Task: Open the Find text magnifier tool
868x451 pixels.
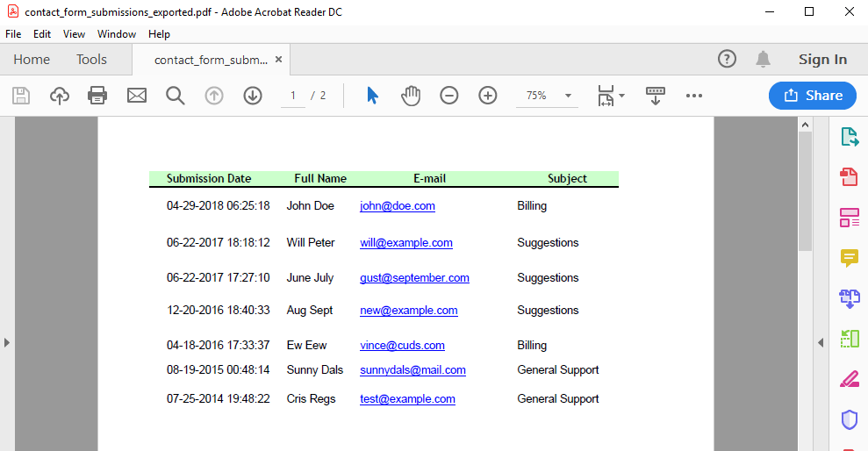Action: click(x=176, y=96)
